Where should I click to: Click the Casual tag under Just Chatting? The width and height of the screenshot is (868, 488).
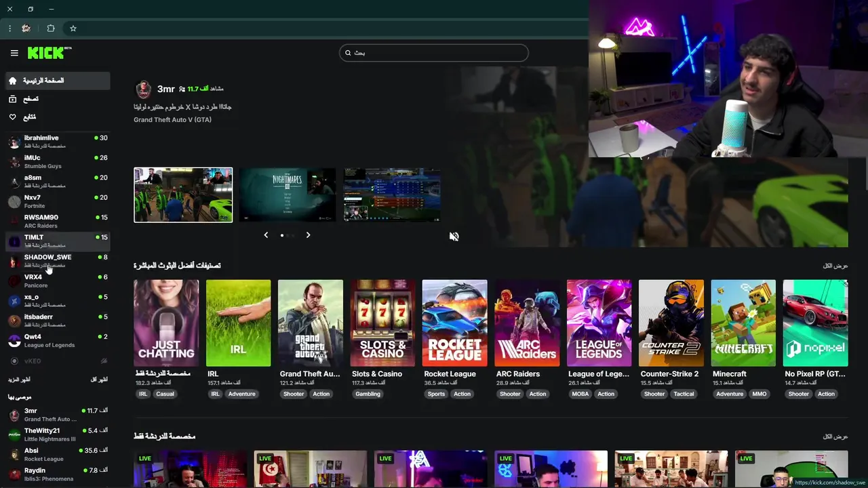point(165,394)
